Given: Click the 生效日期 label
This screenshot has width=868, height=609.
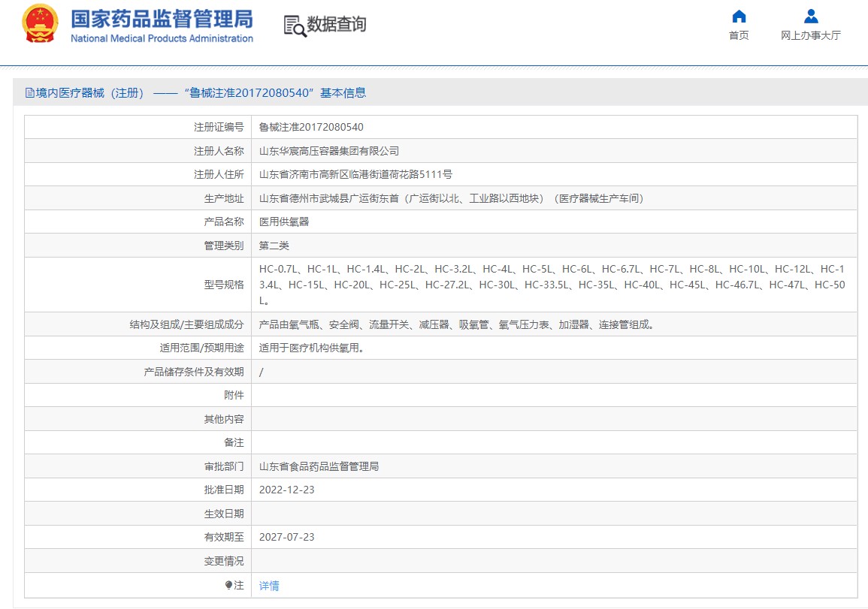Looking at the screenshot, I should (224, 514).
